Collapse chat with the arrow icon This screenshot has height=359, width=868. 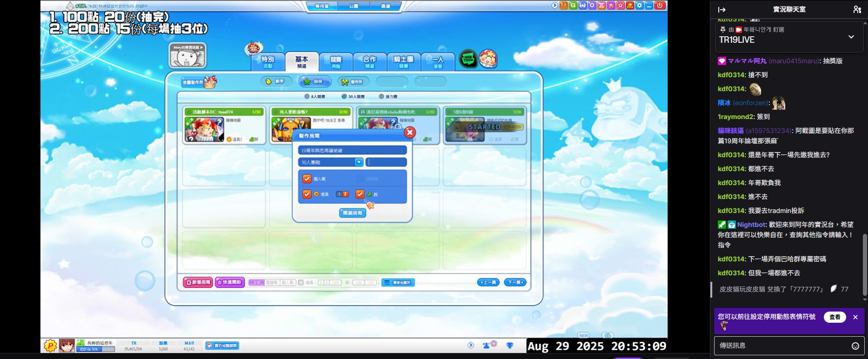(x=722, y=9)
